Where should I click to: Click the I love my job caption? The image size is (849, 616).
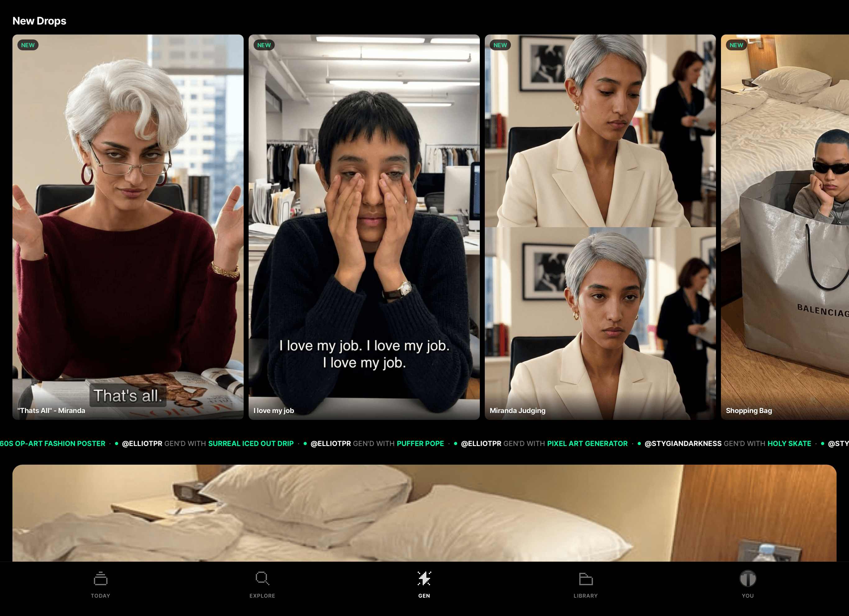(274, 411)
